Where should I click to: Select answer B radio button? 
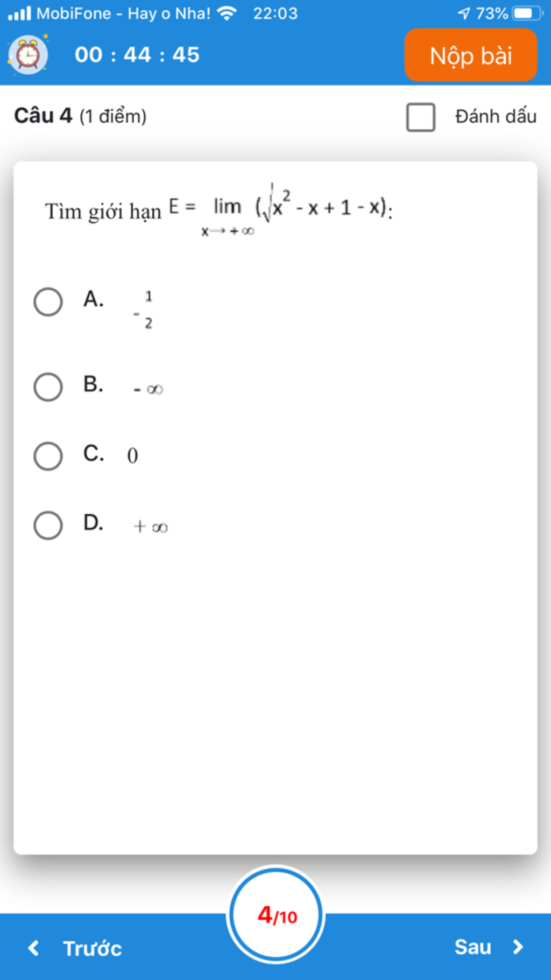click(x=48, y=387)
